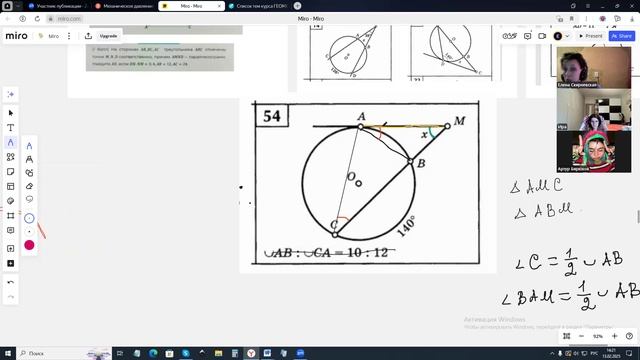The image size is (640, 360).
Task: Choose the eraser sub-tool
Action: [x=29, y=186]
